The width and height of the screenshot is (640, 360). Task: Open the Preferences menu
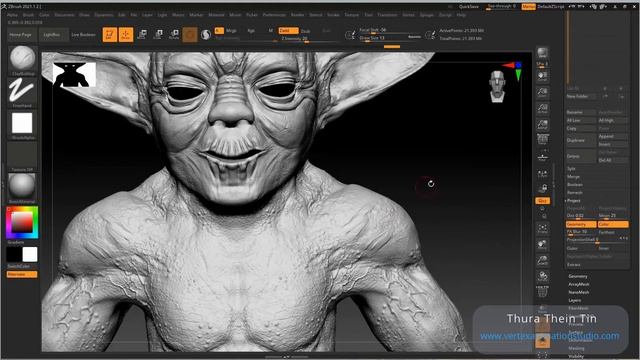tap(274, 15)
